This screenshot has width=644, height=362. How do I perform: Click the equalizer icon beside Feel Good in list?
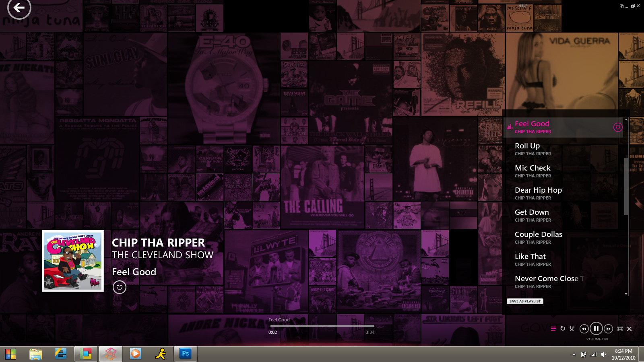point(510,127)
